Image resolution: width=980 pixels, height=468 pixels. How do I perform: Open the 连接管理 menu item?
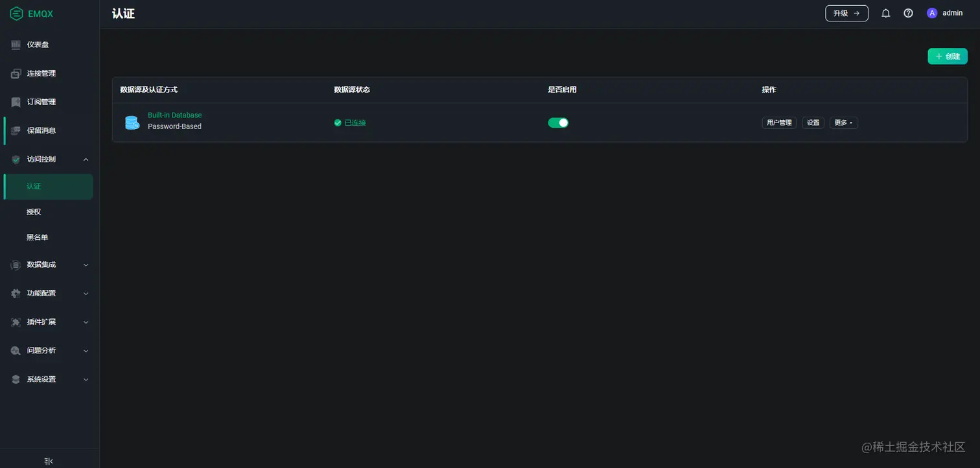[x=48, y=73]
